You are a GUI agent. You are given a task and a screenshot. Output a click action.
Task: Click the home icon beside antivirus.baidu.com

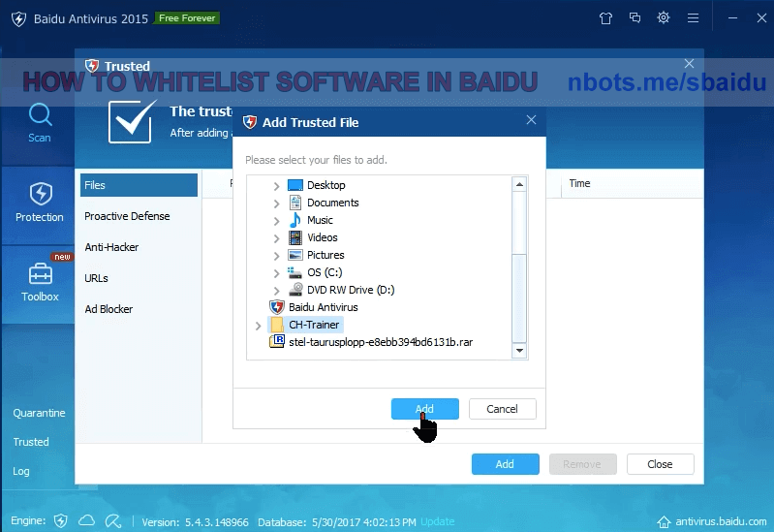pos(664,521)
